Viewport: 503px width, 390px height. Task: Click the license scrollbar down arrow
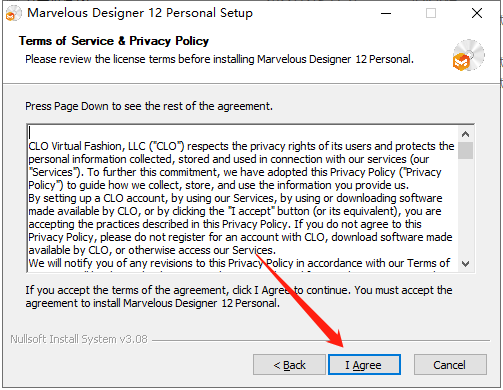tap(465, 264)
